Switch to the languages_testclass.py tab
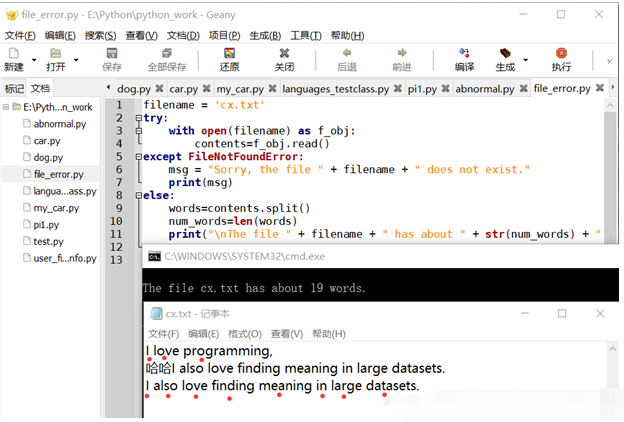The height and width of the screenshot is (422, 624). click(x=335, y=89)
